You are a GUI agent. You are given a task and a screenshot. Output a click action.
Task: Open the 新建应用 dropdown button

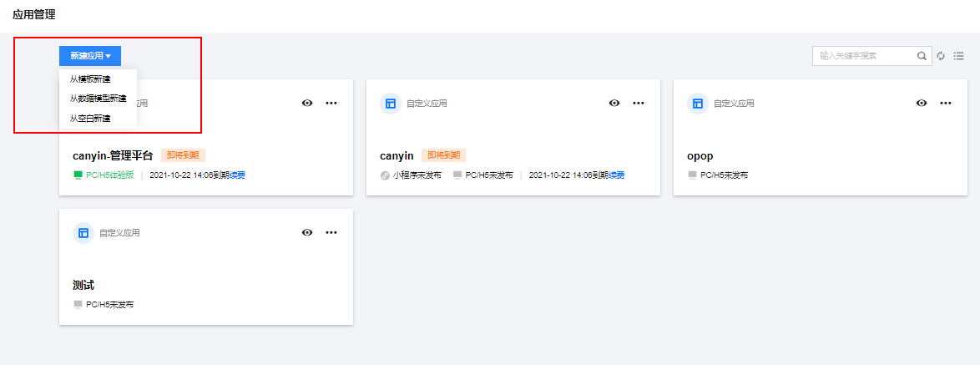90,56
